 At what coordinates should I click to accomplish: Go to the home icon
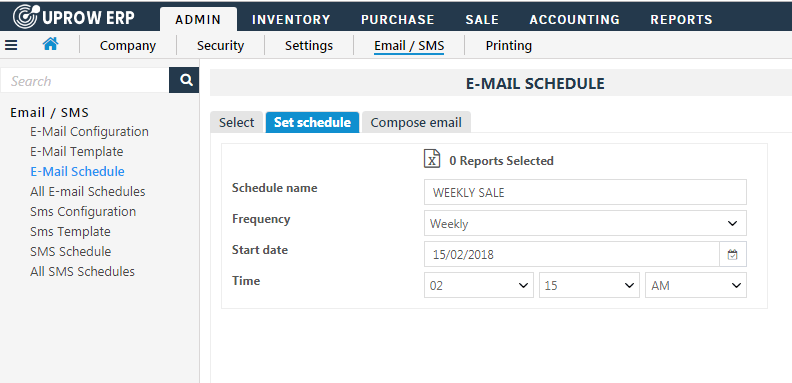(51, 44)
